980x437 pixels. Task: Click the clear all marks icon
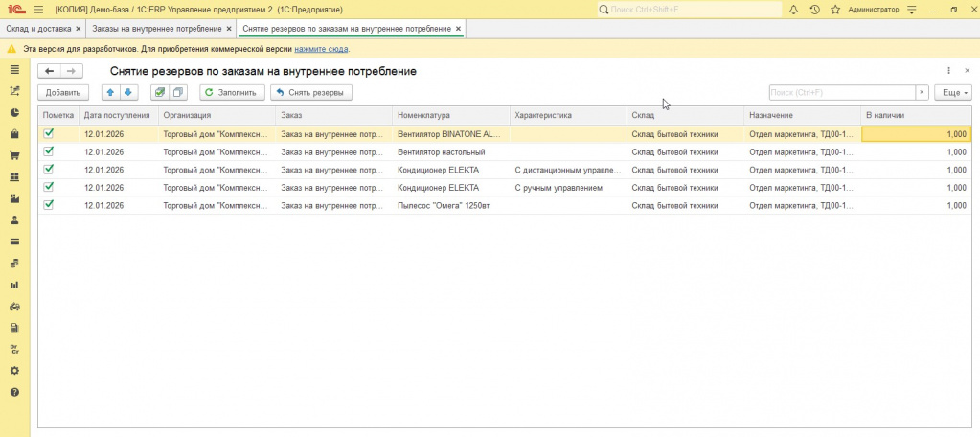click(x=178, y=93)
